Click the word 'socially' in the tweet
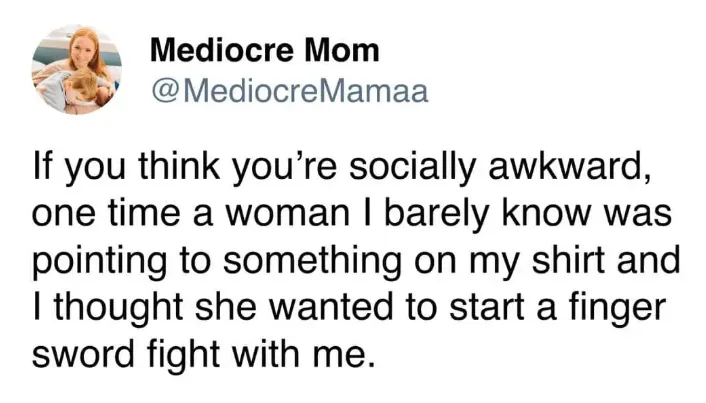The width and height of the screenshot is (706, 403). (x=412, y=169)
